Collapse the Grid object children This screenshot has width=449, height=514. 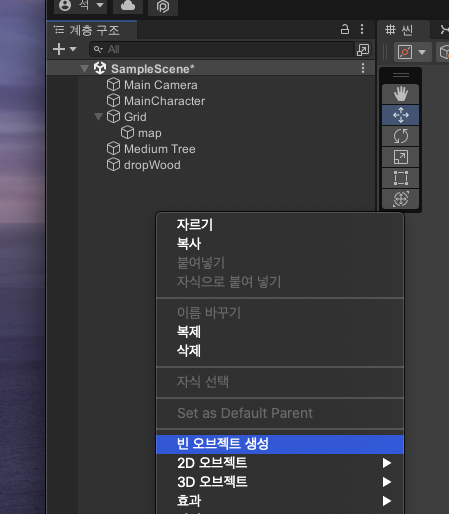click(98, 117)
